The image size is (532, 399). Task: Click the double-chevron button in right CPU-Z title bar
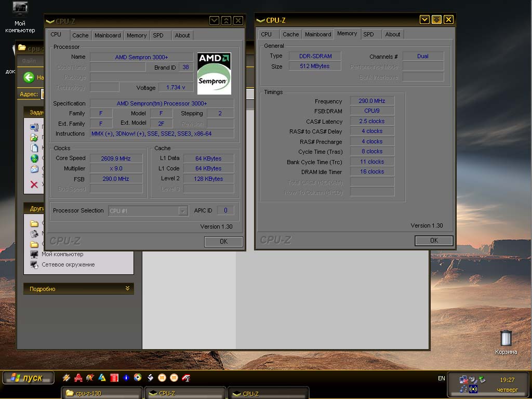(436, 20)
